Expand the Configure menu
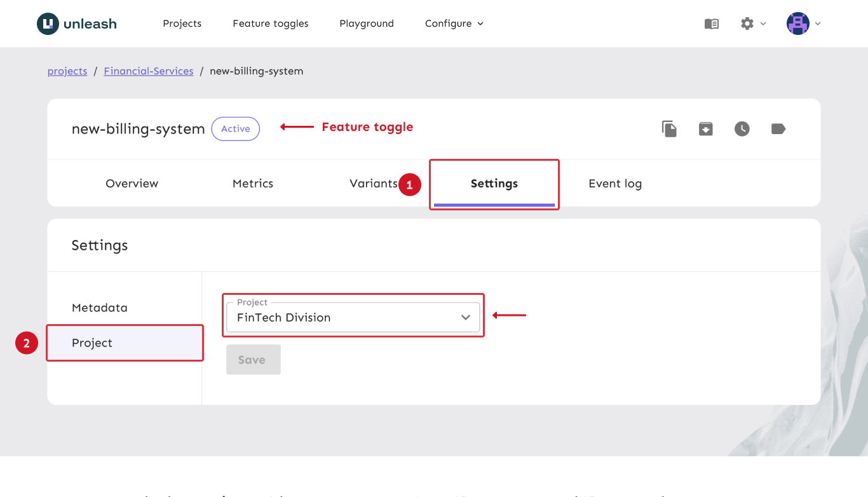 tap(454, 24)
